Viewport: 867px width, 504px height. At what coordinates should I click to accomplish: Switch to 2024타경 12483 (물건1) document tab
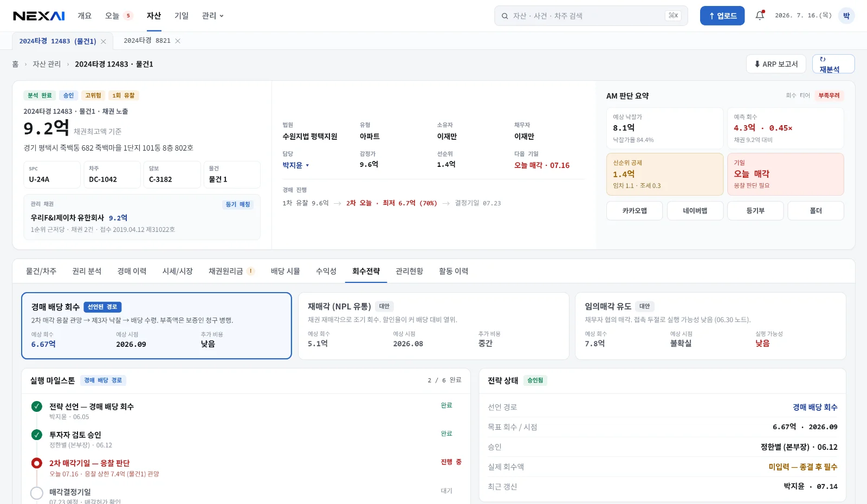point(58,41)
